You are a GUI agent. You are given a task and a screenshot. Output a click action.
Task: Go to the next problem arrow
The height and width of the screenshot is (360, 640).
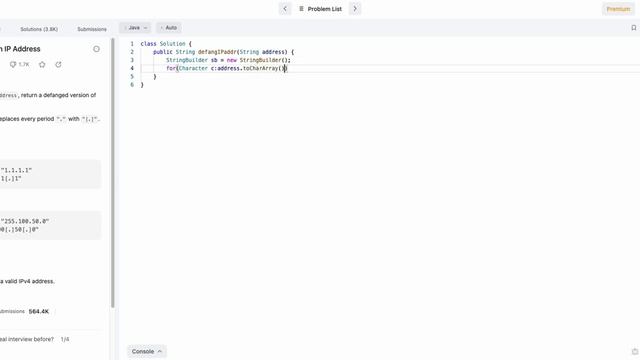point(355,9)
